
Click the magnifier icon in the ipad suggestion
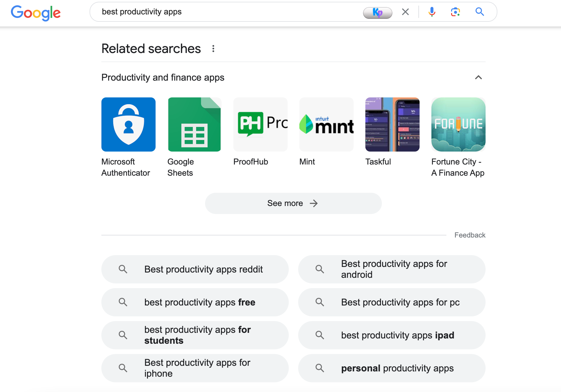[x=320, y=335]
